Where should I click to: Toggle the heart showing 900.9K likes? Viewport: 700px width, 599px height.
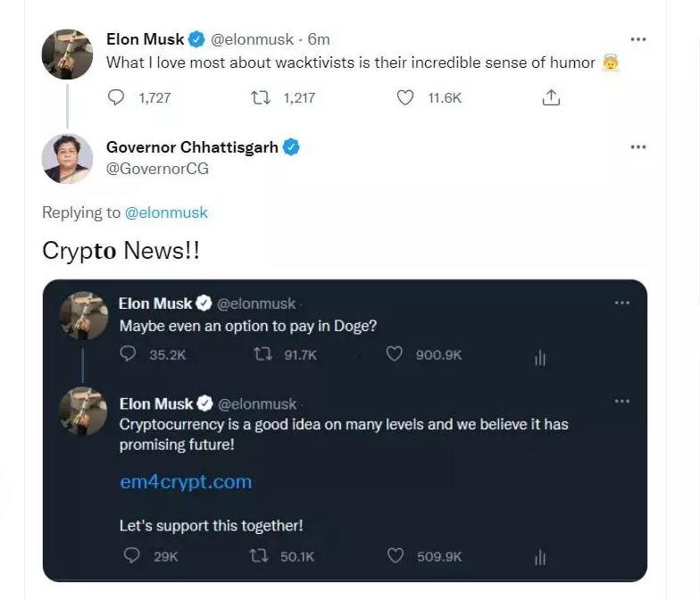click(395, 354)
